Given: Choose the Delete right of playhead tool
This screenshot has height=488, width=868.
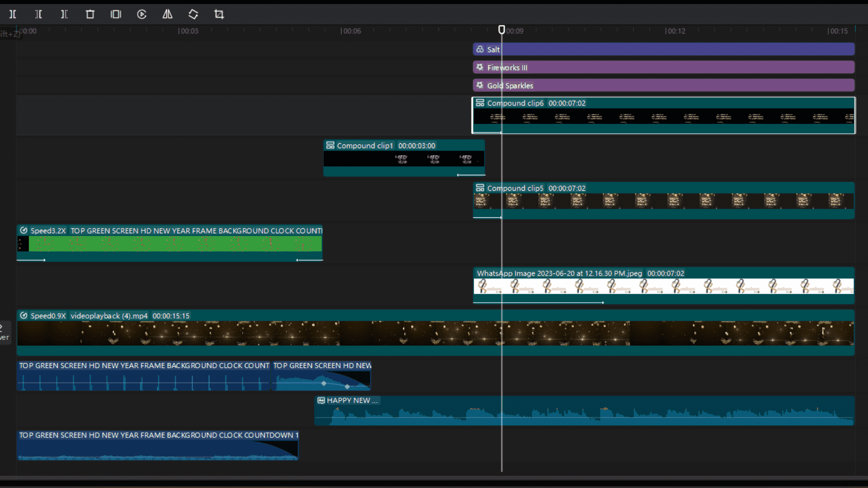Looking at the screenshot, I should tap(64, 14).
